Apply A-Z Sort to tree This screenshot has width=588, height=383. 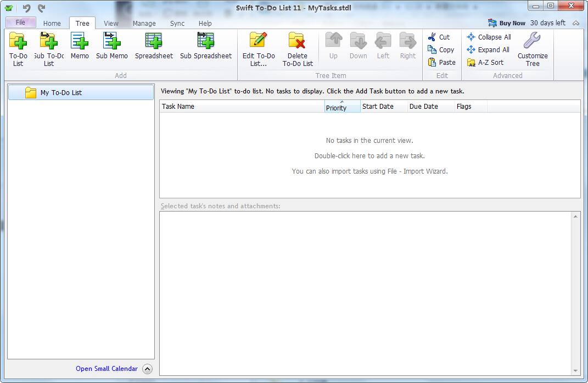click(x=485, y=62)
